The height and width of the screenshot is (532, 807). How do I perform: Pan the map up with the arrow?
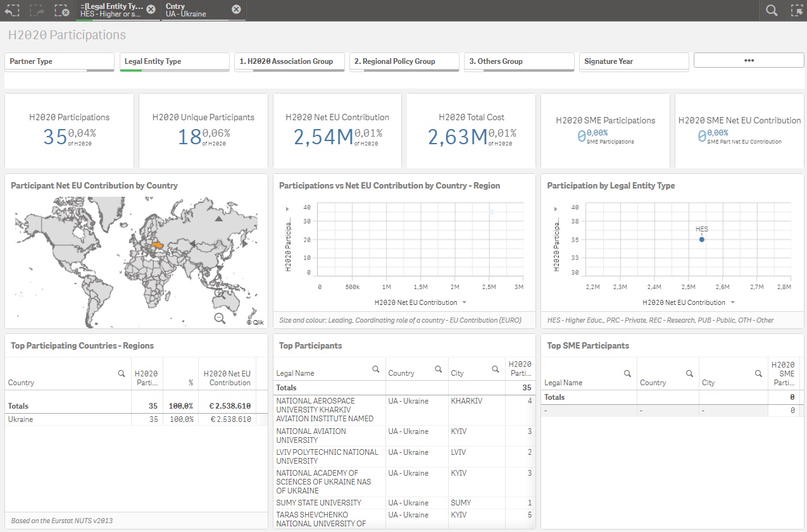218,218
